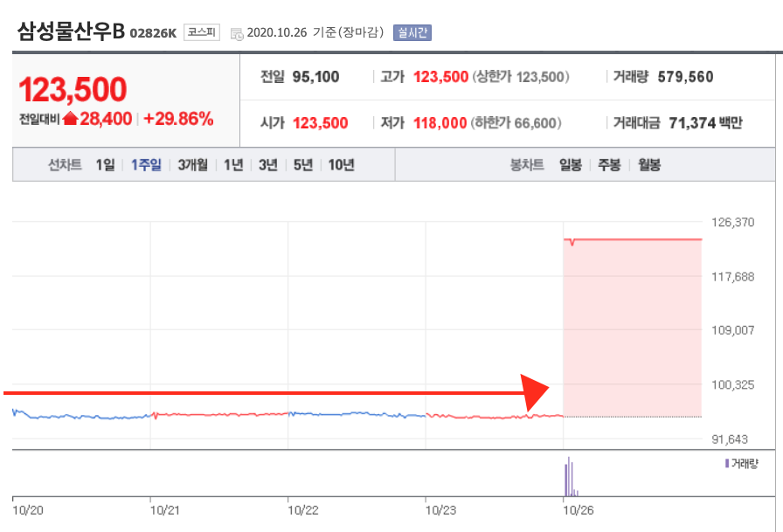Viewport: 783px width, 532px height.
Task: Click the 126,370 price axis label
Action: coord(732,222)
